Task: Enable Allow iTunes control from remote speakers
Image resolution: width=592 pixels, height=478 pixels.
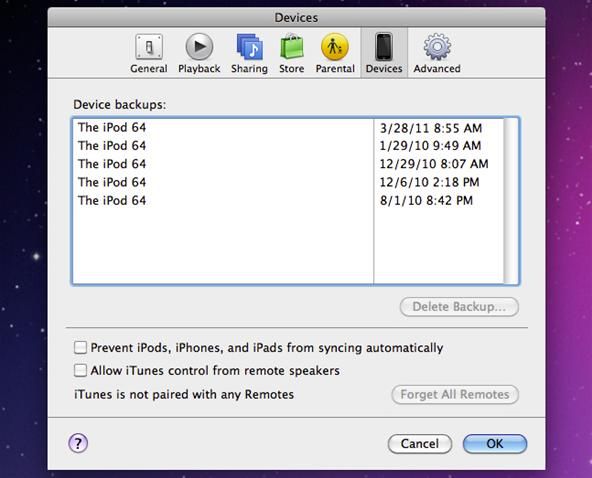Action: (80, 370)
